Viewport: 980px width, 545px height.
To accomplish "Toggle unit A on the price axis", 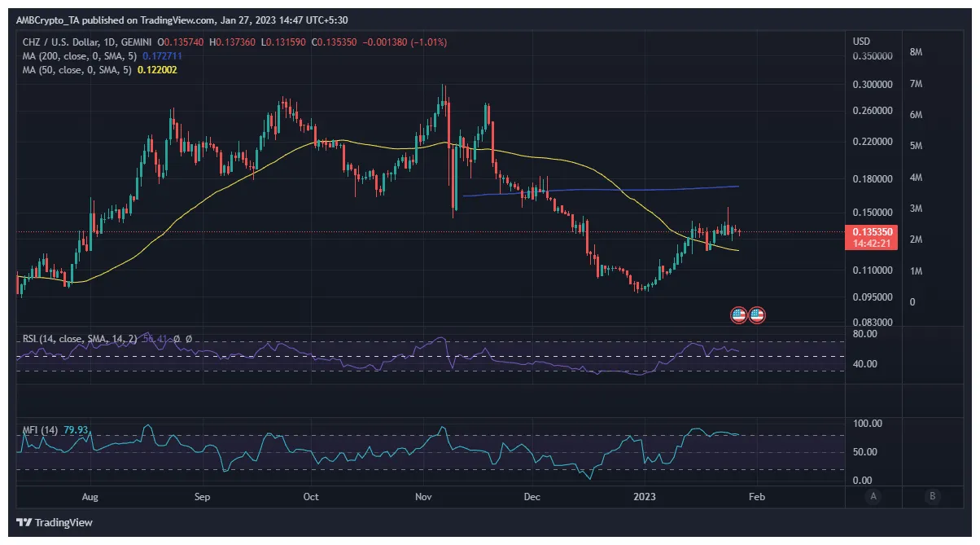I will click(873, 497).
